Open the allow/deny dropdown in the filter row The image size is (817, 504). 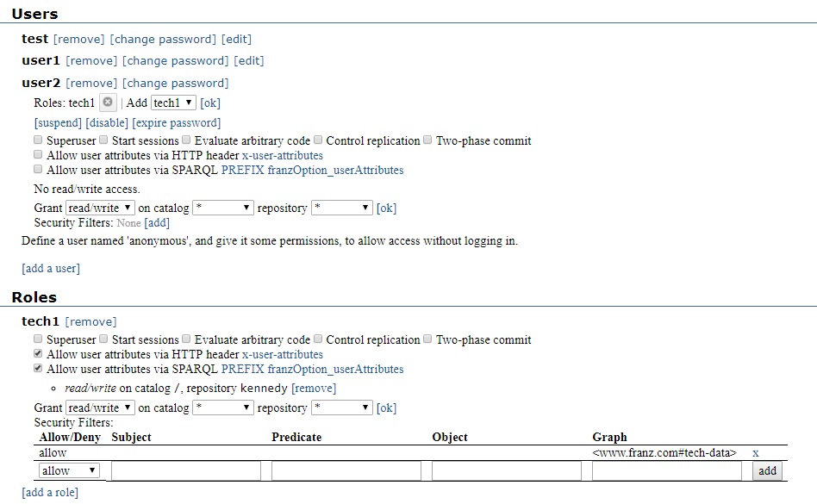click(x=67, y=470)
